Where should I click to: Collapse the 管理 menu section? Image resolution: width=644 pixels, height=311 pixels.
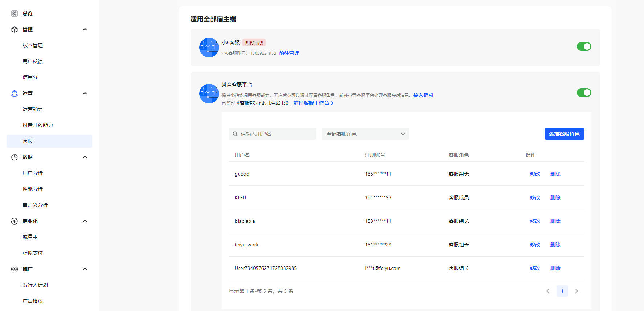coord(85,29)
